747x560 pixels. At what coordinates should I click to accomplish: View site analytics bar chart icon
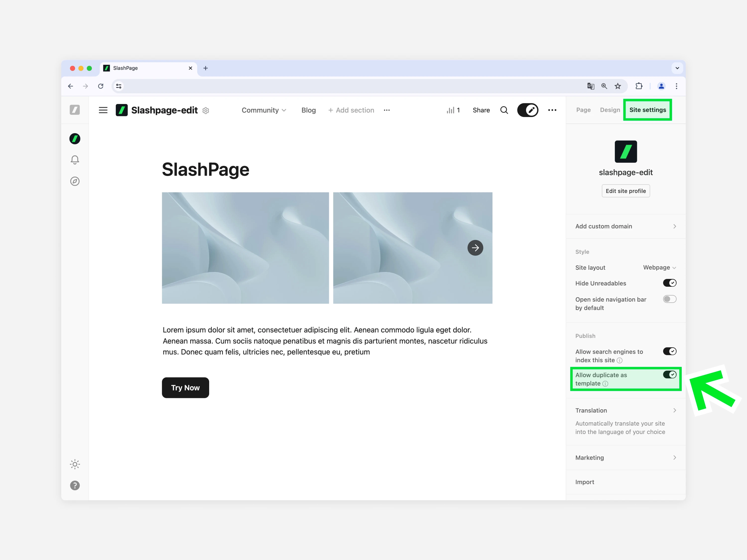[x=450, y=110]
